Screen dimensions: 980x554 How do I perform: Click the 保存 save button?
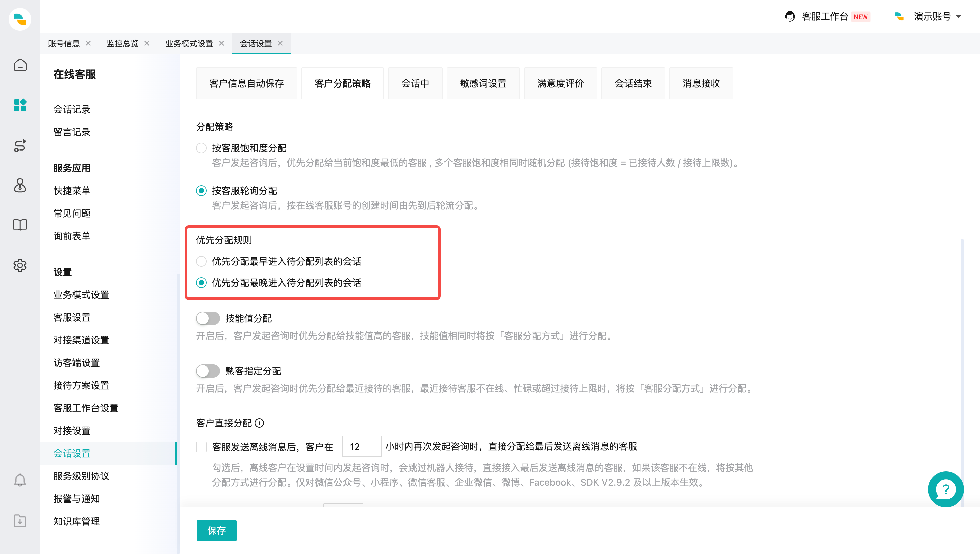point(216,530)
